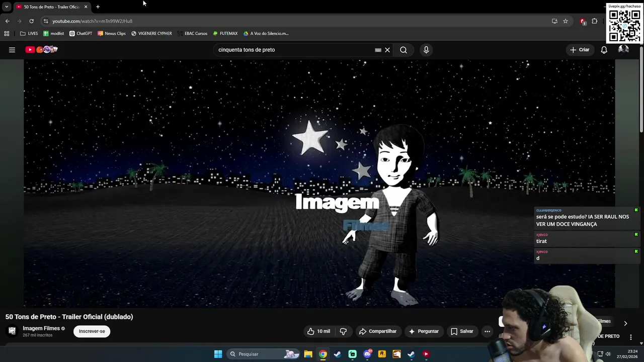Close the 50 Tons de Preto tab
The width and height of the screenshot is (644, 362).
(86, 7)
